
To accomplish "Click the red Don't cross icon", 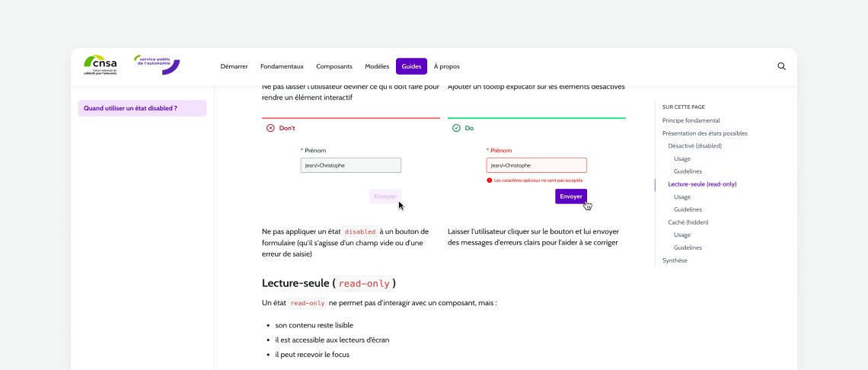I will point(270,128).
